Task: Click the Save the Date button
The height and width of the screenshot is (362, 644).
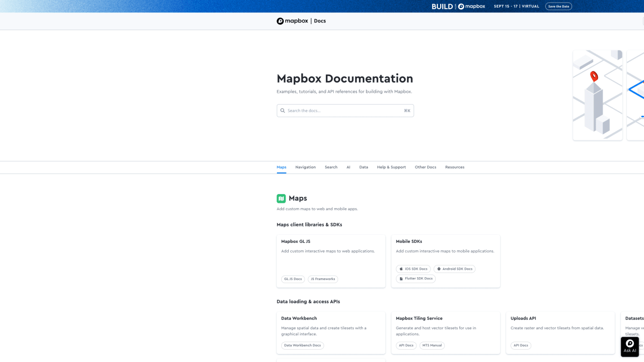Action: pyautogui.click(x=559, y=6)
